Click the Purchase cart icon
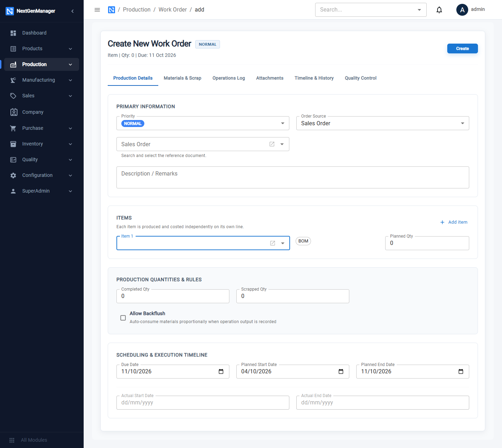The image size is (502, 448). [13, 128]
